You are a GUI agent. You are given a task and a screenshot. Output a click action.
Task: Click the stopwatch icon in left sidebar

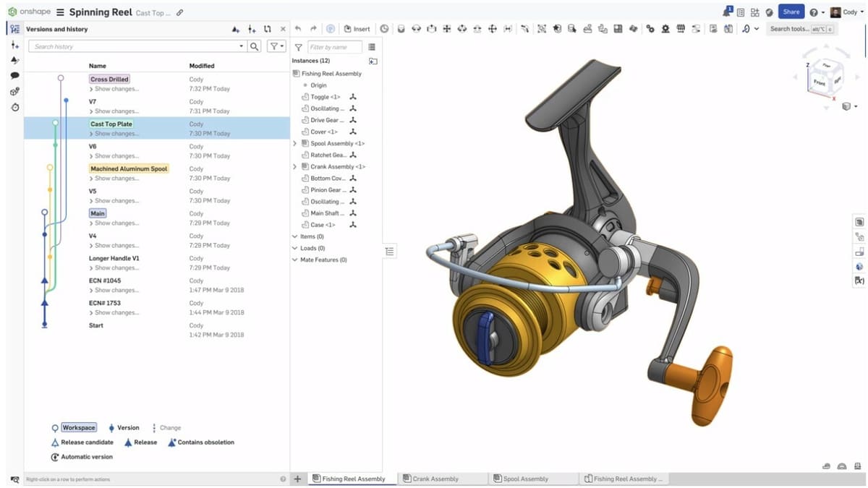point(14,107)
